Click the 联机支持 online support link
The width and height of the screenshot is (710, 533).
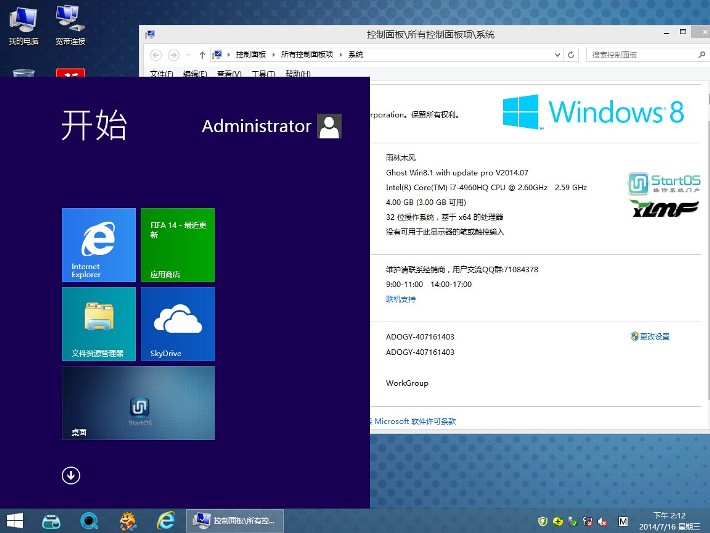400,299
